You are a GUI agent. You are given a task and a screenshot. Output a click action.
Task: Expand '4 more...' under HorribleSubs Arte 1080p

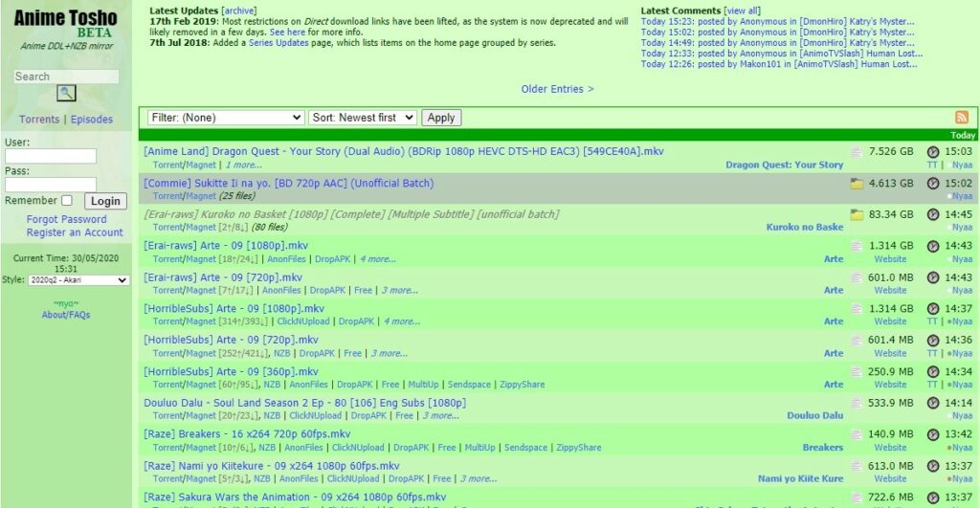coord(401,321)
